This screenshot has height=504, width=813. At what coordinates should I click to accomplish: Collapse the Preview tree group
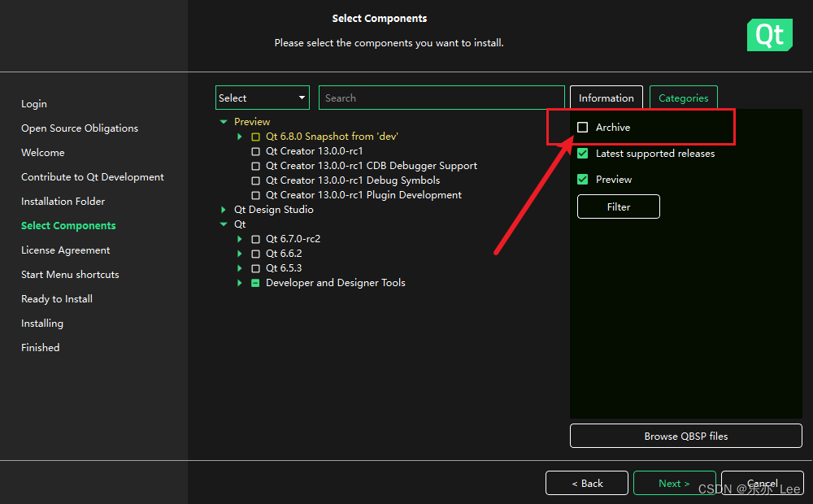tap(224, 121)
